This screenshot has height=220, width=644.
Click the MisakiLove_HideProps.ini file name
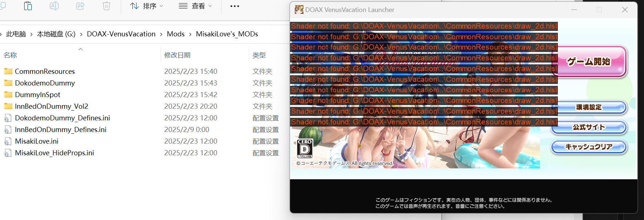[55, 153]
